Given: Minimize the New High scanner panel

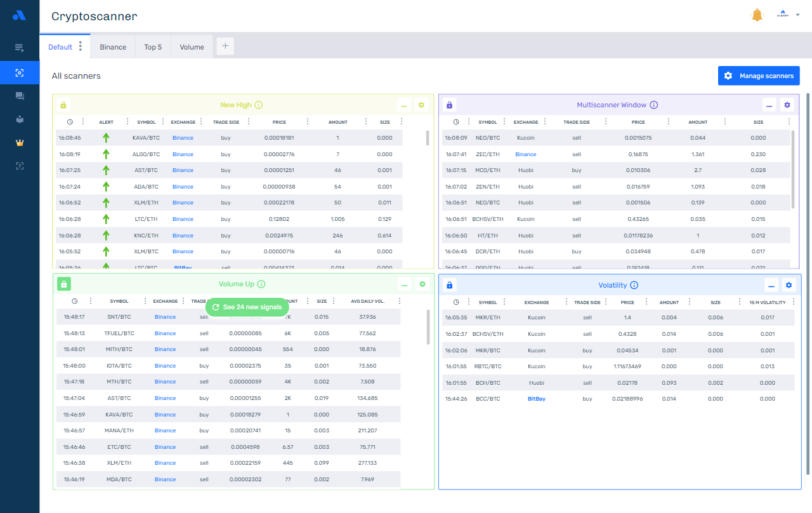Looking at the screenshot, I should pos(404,105).
